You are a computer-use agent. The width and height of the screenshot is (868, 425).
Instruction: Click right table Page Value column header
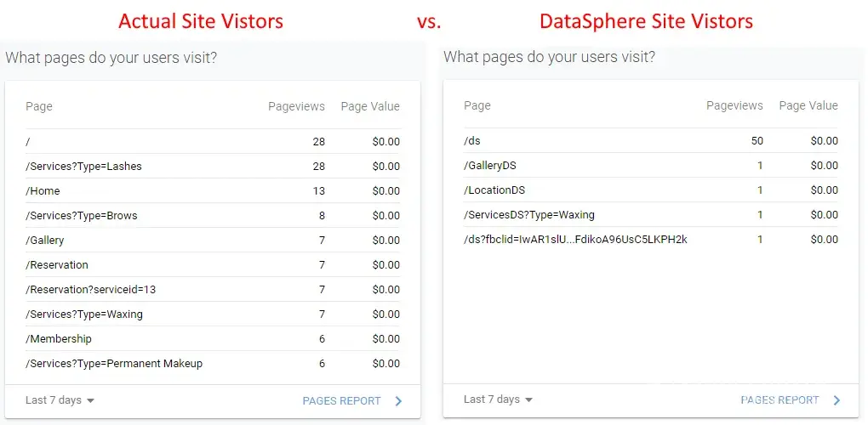(x=808, y=106)
